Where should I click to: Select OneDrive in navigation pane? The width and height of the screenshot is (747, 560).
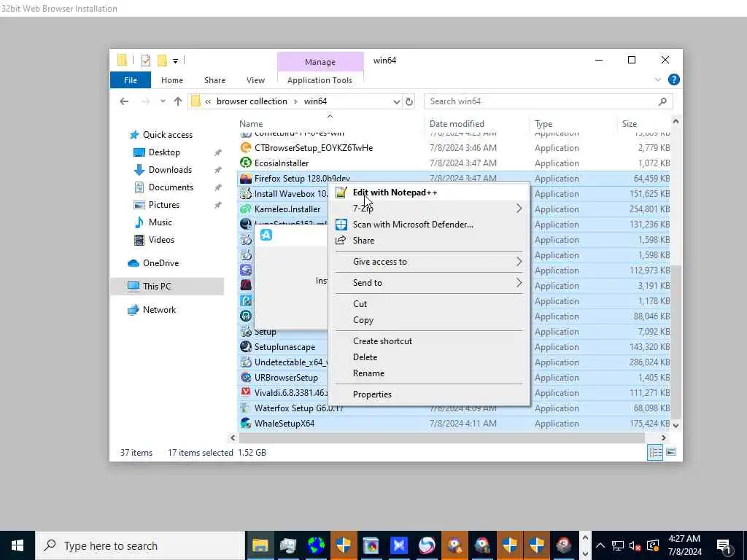tap(160, 263)
